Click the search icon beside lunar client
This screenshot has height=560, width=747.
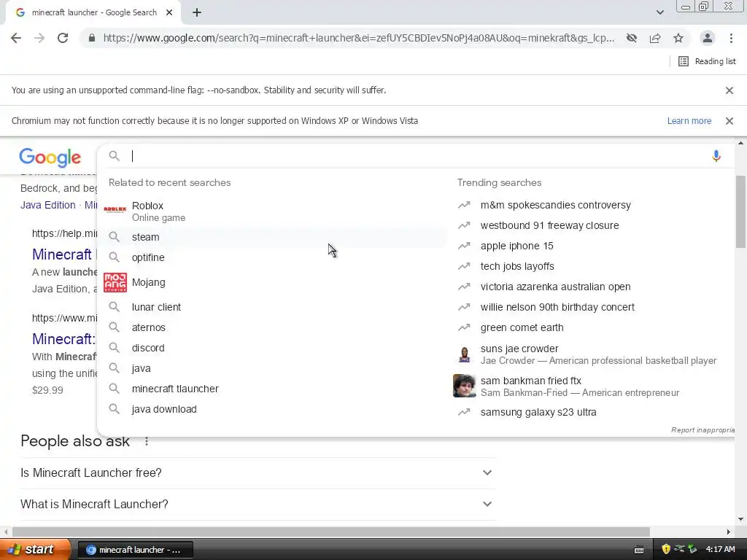tap(115, 307)
